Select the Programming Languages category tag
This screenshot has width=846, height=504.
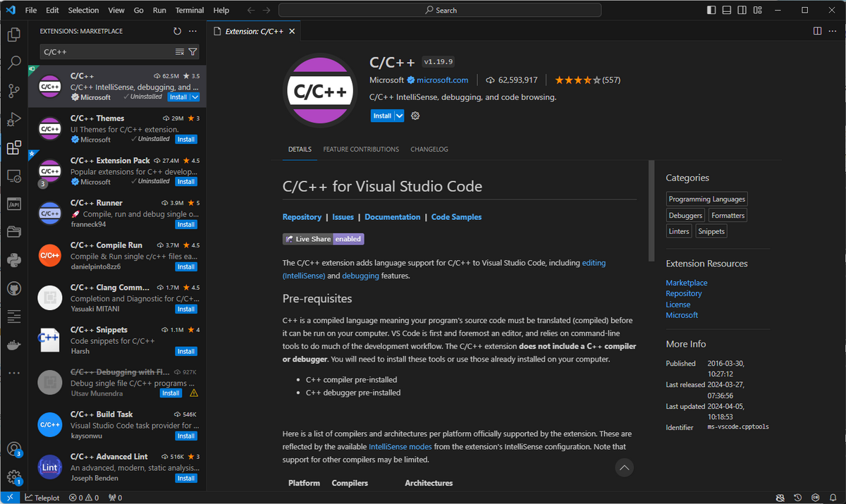coord(706,199)
